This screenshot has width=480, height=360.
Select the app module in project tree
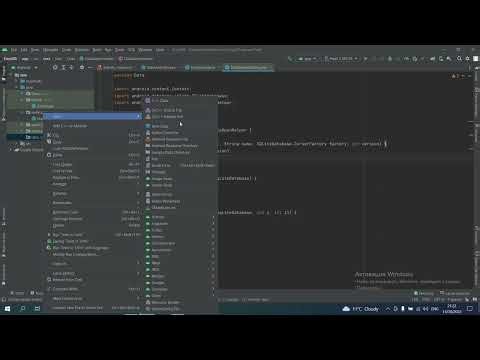[21, 75]
